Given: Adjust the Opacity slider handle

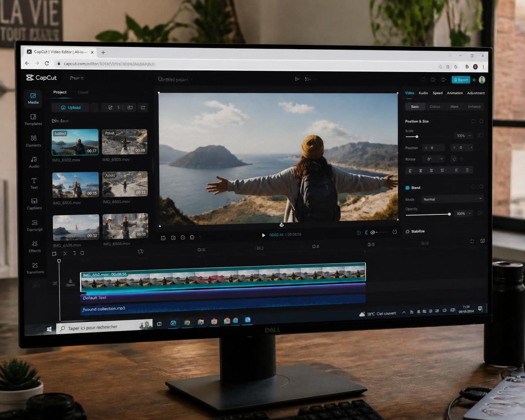Looking at the screenshot, I should coord(449,214).
